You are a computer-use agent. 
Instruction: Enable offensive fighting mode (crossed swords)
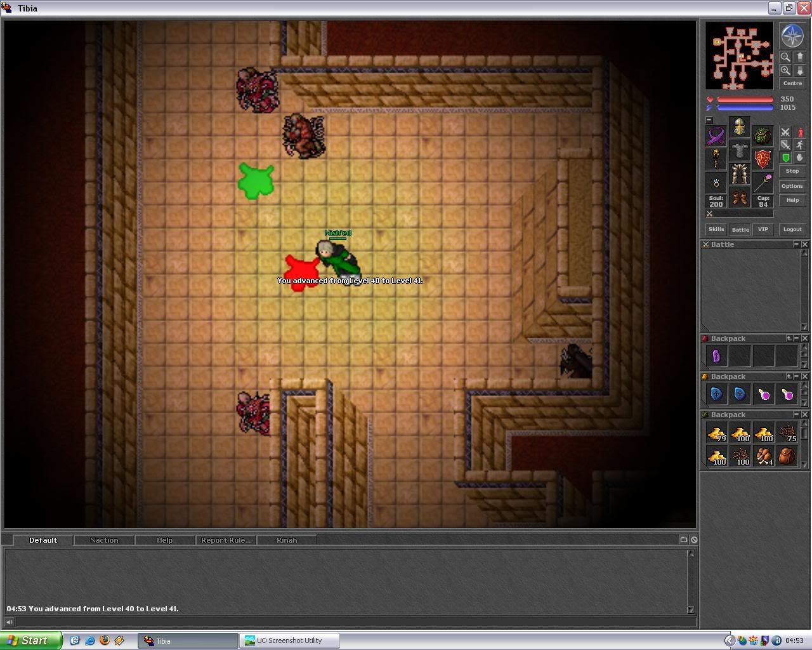[x=785, y=132]
